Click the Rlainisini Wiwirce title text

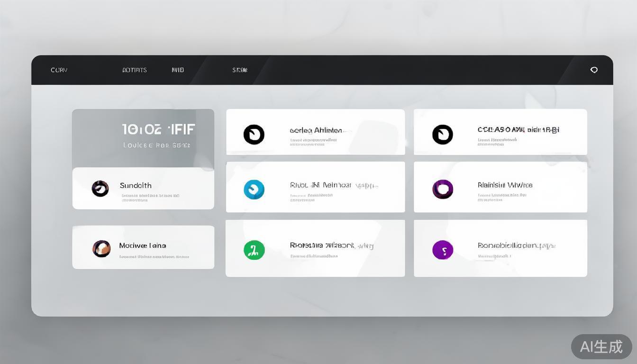[x=504, y=185]
